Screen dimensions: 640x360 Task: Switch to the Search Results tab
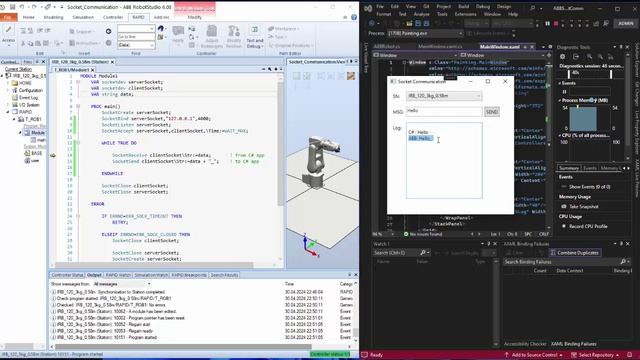(x=224, y=275)
